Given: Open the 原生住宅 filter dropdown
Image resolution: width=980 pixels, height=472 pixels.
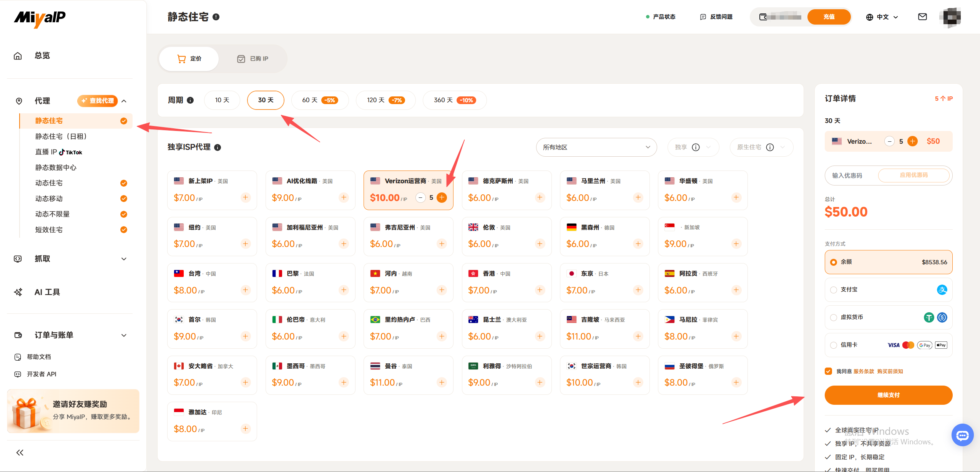Looking at the screenshot, I should 761,147.
